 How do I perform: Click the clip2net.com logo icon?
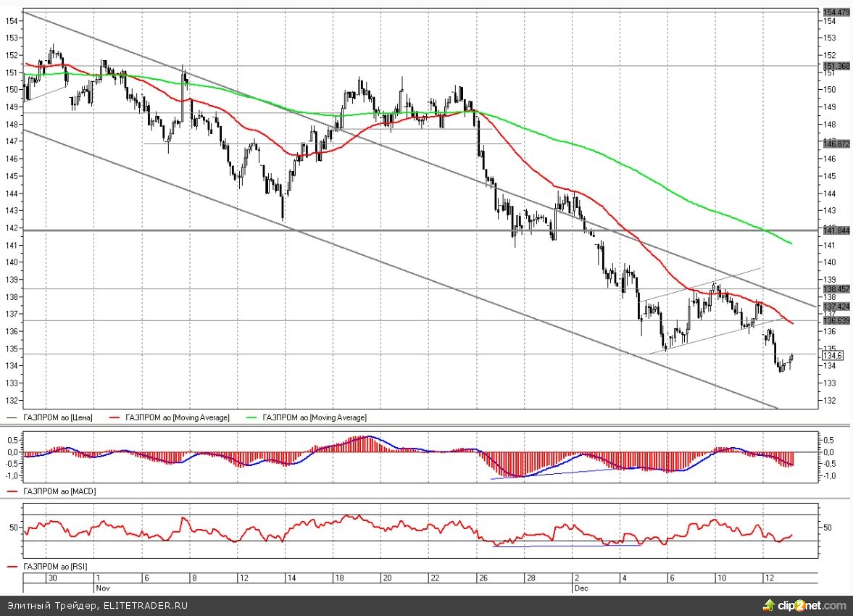click(x=770, y=605)
